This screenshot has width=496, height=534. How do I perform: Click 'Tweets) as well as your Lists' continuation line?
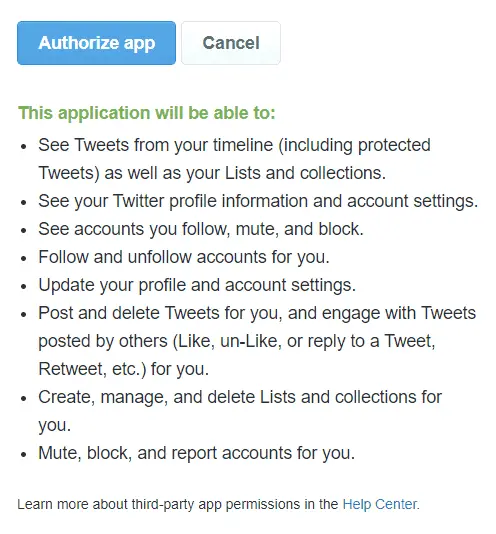pyautogui.click(x=212, y=173)
